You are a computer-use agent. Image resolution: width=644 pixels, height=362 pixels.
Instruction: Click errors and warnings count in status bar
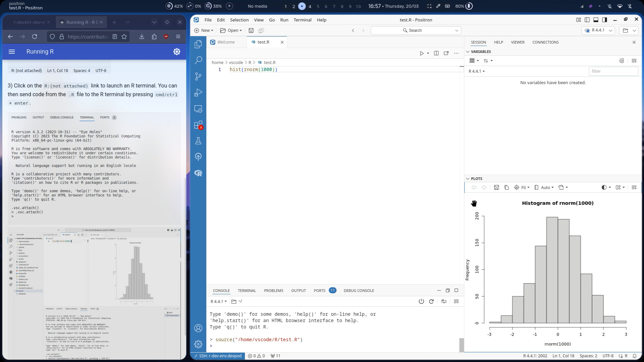click(256, 356)
